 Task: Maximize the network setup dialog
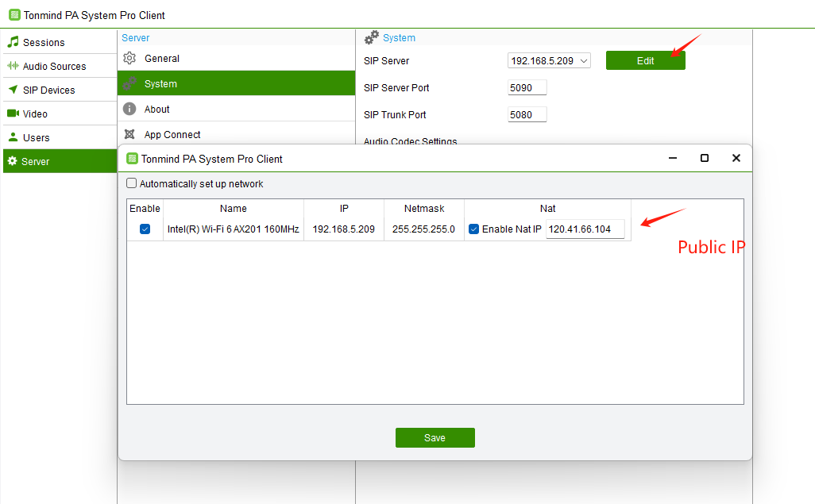[x=705, y=158]
